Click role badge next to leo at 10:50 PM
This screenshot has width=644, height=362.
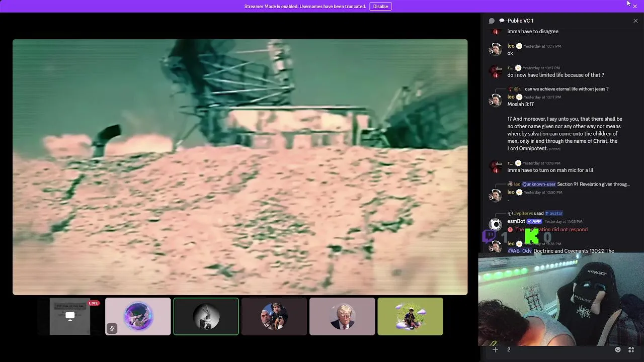[519, 192]
